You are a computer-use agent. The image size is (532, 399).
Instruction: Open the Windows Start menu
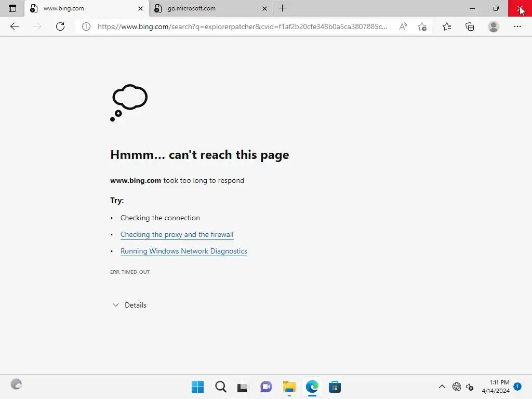point(197,387)
